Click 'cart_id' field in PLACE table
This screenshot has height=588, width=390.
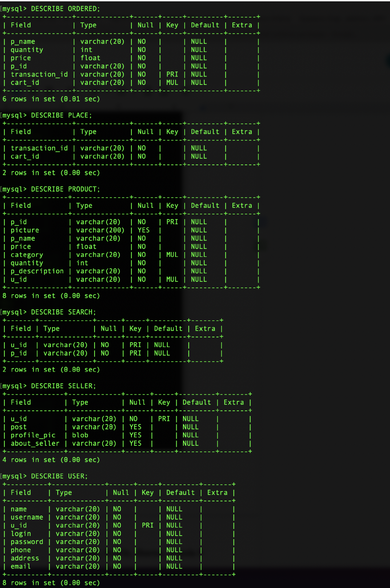[x=25, y=156]
